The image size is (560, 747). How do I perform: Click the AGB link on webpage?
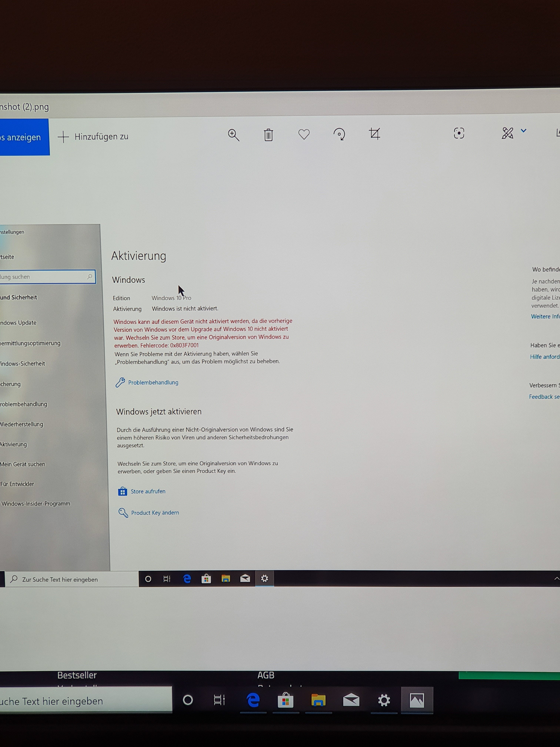pyautogui.click(x=266, y=675)
